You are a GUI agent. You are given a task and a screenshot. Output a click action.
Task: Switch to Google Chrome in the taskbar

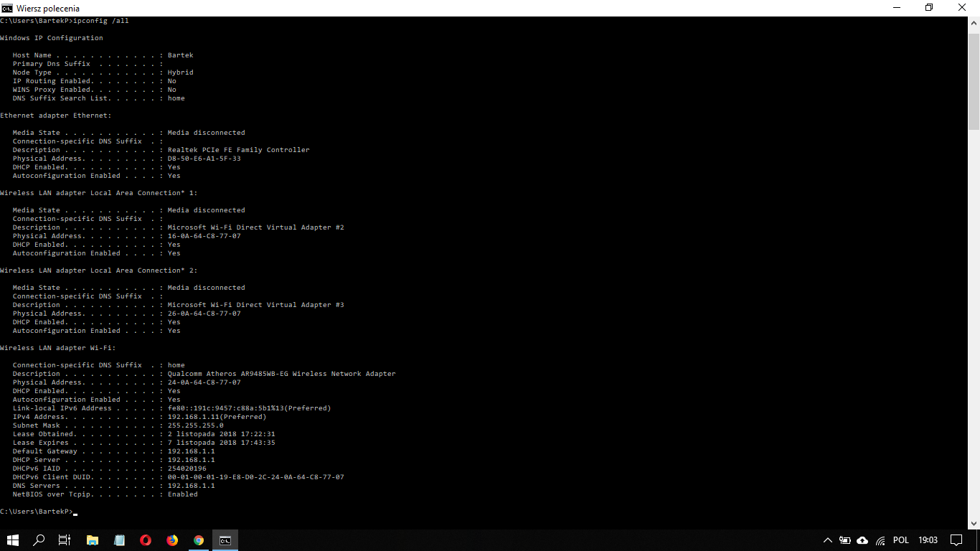pyautogui.click(x=199, y=540)
